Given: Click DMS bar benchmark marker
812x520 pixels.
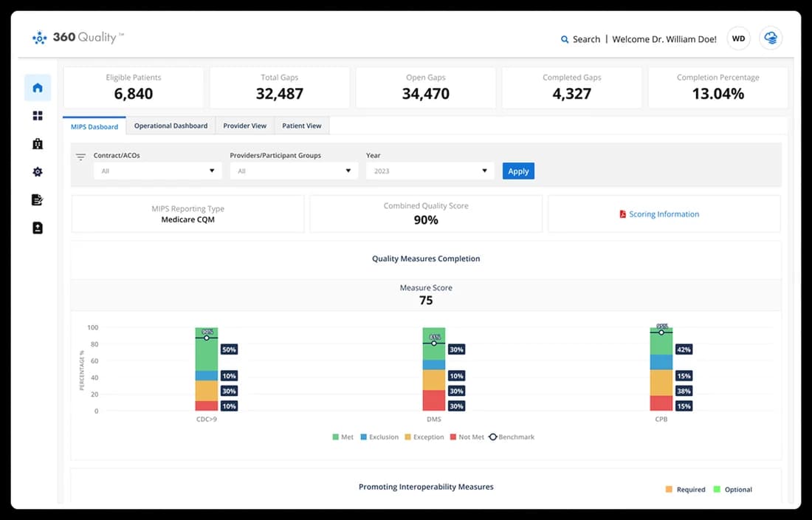Looking at the screenshot, I should point(434,343).
